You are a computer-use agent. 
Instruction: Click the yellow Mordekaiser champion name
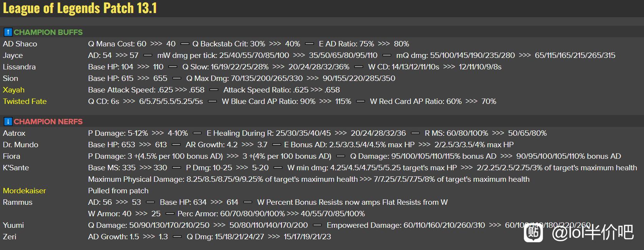click(24, 191)
